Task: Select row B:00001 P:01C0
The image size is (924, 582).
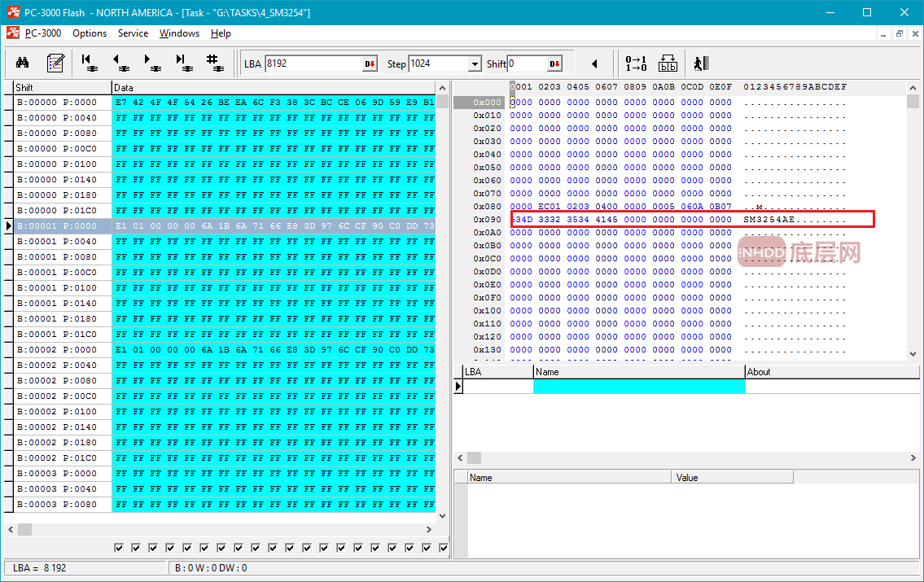Action: [x=225, y=334]
